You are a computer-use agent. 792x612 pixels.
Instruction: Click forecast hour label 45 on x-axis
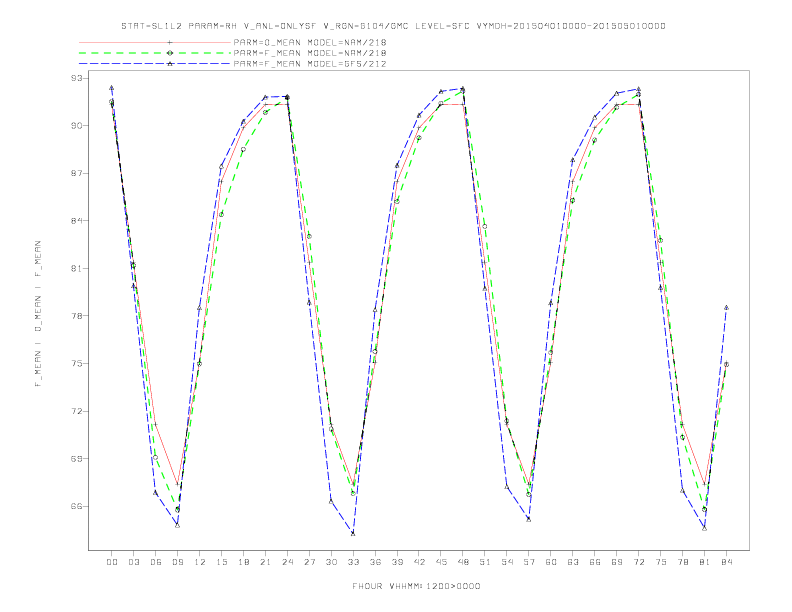[x=441, y=562]
